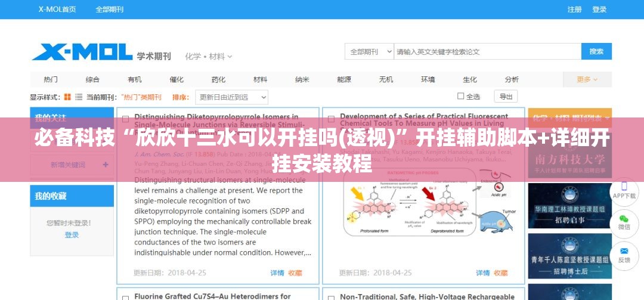Click 登录 link under 我的收藏
The image size is (644, 300).
(72, 235)
